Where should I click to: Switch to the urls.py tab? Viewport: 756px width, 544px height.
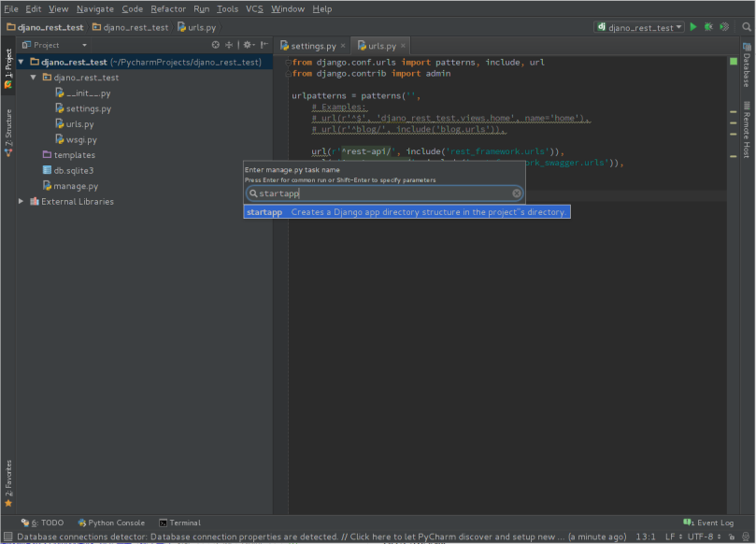coord(381,46)
